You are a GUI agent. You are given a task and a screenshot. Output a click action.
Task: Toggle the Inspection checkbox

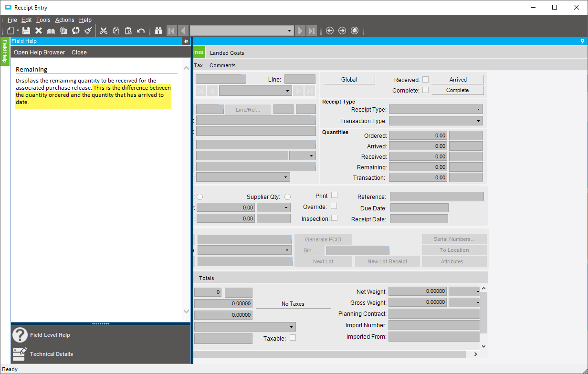pos(334,218)
